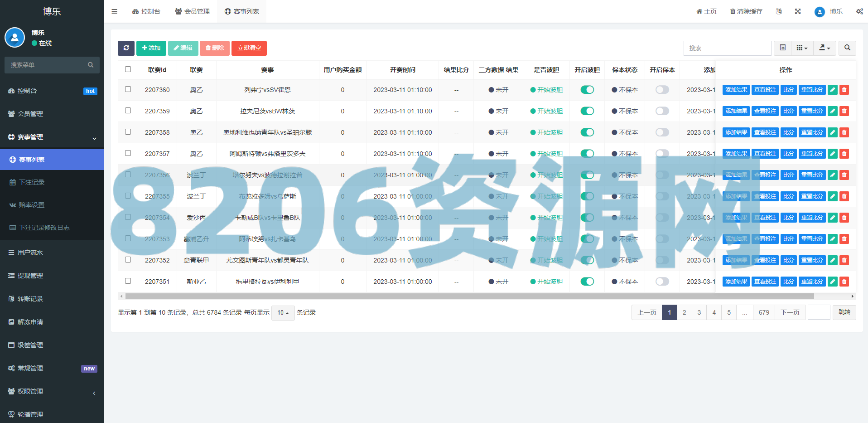
Task: Enable 开启保本 switch for match 2207360
Action: pyautogui.click(x=662, y=90)
